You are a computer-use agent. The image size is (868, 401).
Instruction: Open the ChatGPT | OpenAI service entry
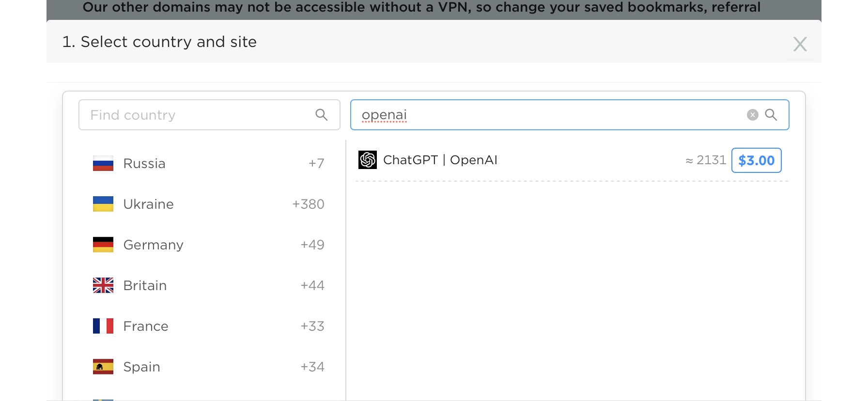pos(440,160)
